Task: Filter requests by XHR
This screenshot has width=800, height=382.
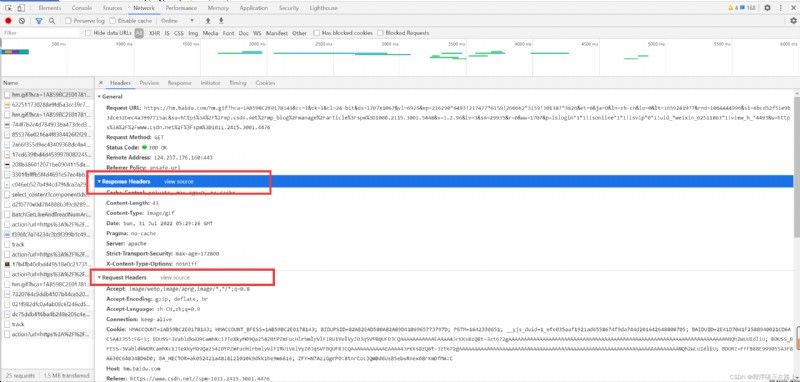Action: click(x=154, y=33)
